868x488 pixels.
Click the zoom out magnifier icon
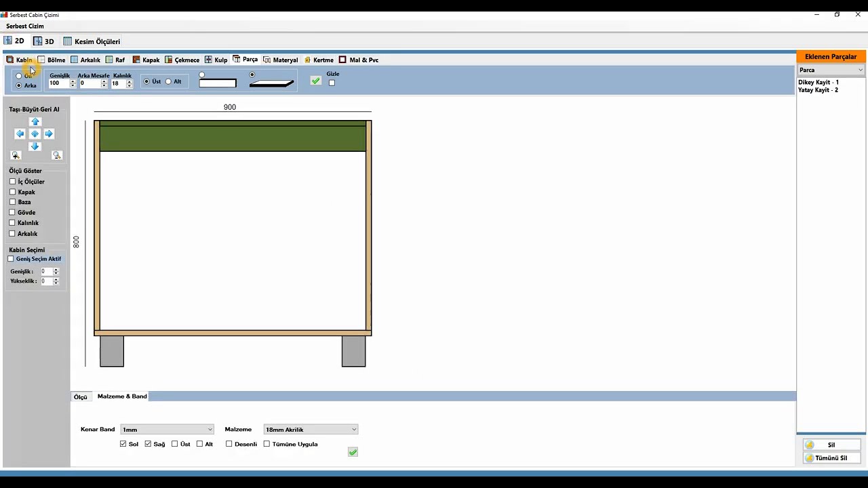(57, 155)
